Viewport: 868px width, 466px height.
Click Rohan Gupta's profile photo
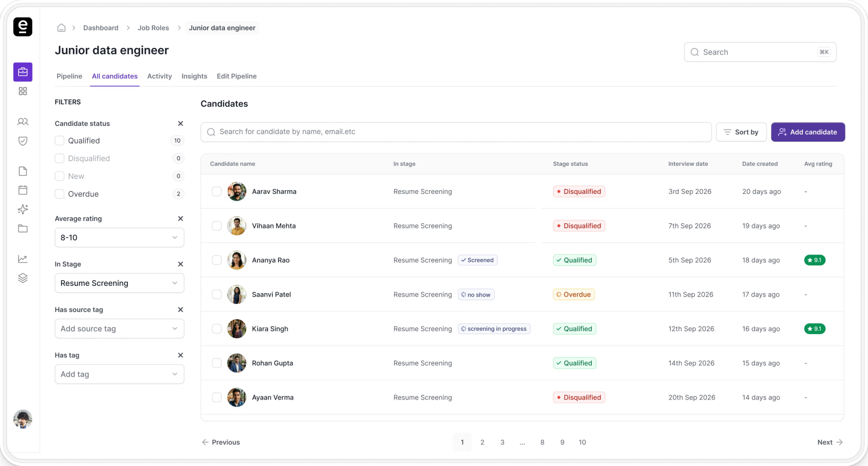[x=236, y=363]
